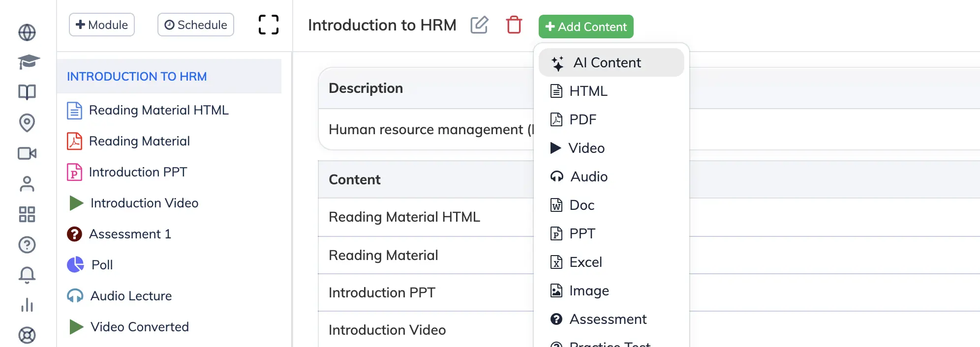980x347 pixels.
Task: Click the Add Content dropdown button
Action: [x=585, y=27]
